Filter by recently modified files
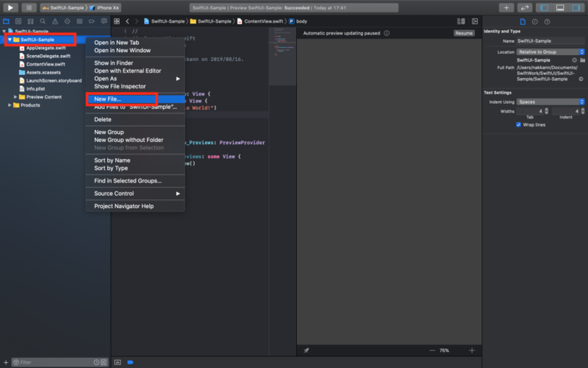This screenshot has height=368, width=588. pos(96,362)
